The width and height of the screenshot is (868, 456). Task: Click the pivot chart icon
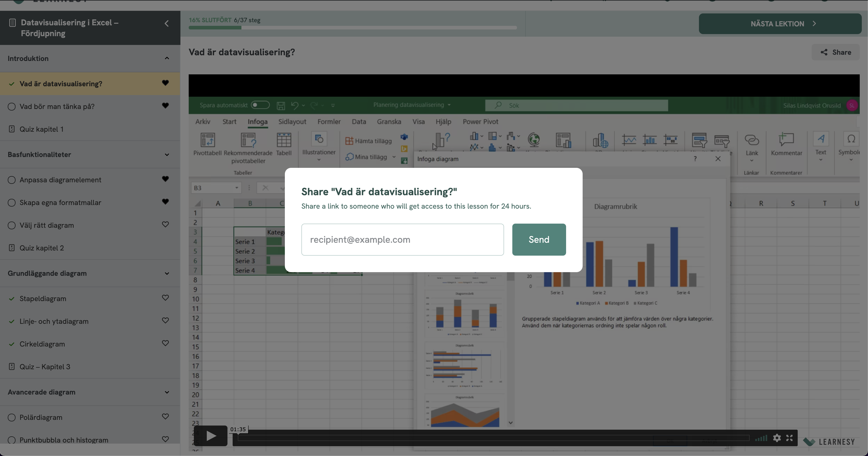point(564,140)
